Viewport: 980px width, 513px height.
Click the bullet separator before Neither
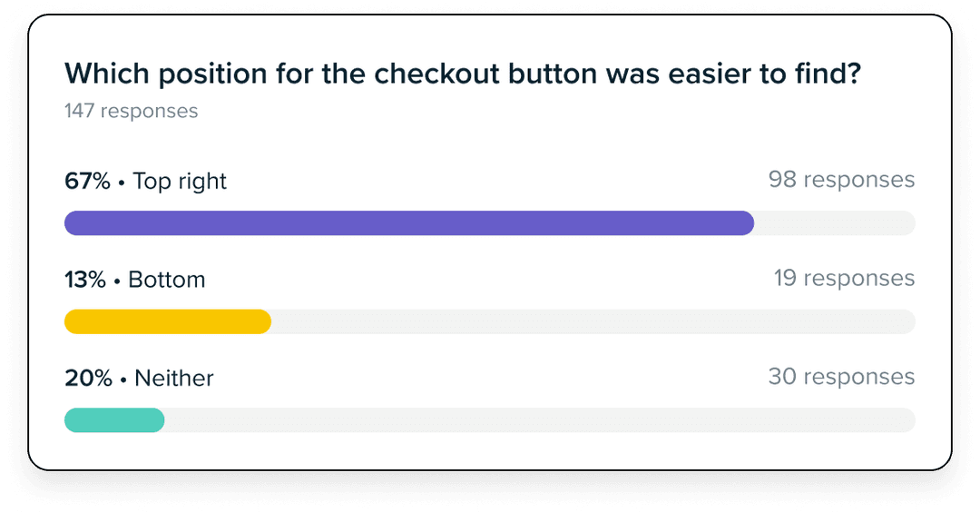(123, 380)
